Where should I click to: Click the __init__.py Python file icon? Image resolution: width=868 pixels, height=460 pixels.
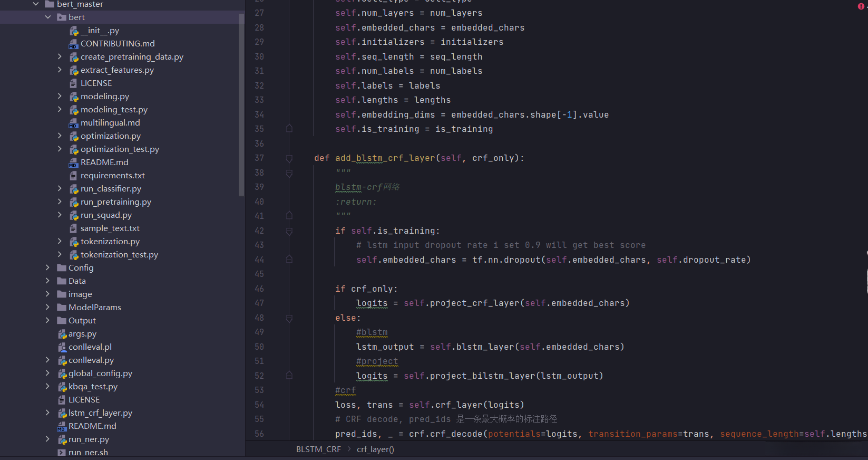pyautogui.click(x=74, y=31)
